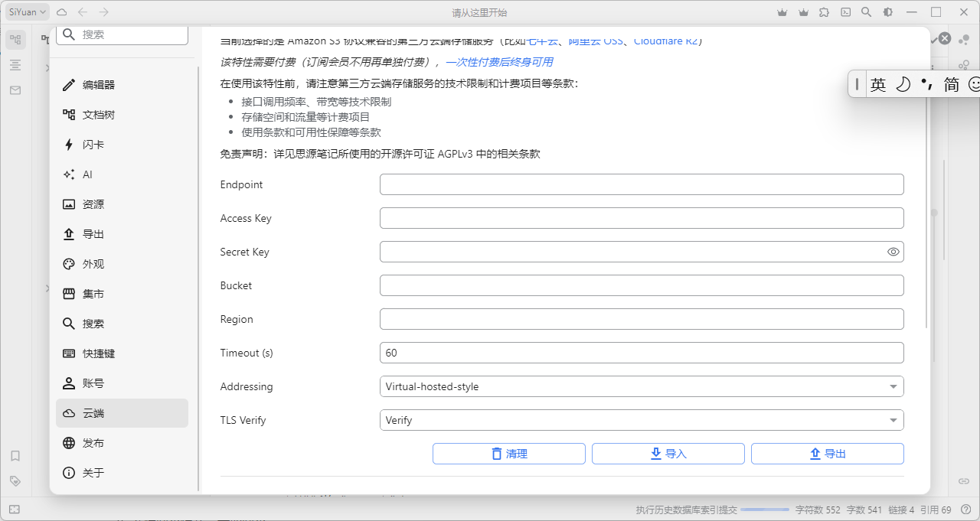Open the inbox envelope dock icon

point(15,90)
